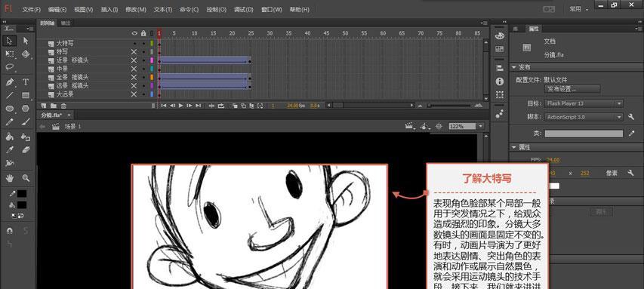Select the Text tool
The width and height of the screenshot is (644, 289).
point(26,81)
